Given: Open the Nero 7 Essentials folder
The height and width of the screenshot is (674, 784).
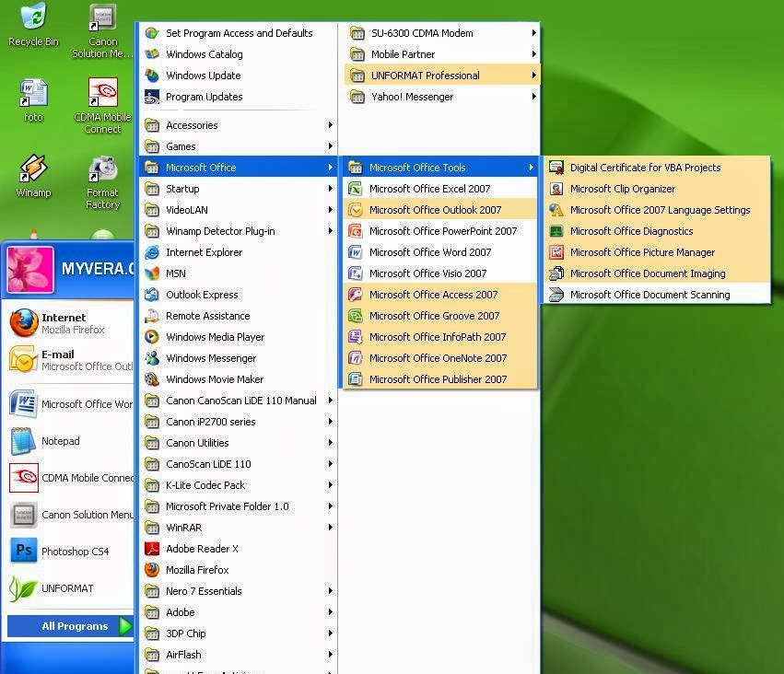Looking at the screenshot, I should coord(239,591).
